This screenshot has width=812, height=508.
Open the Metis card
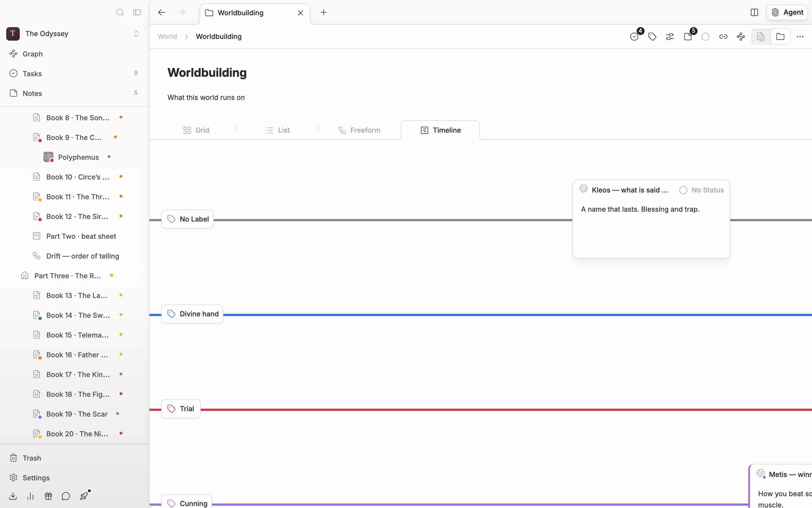pos(780,486)
